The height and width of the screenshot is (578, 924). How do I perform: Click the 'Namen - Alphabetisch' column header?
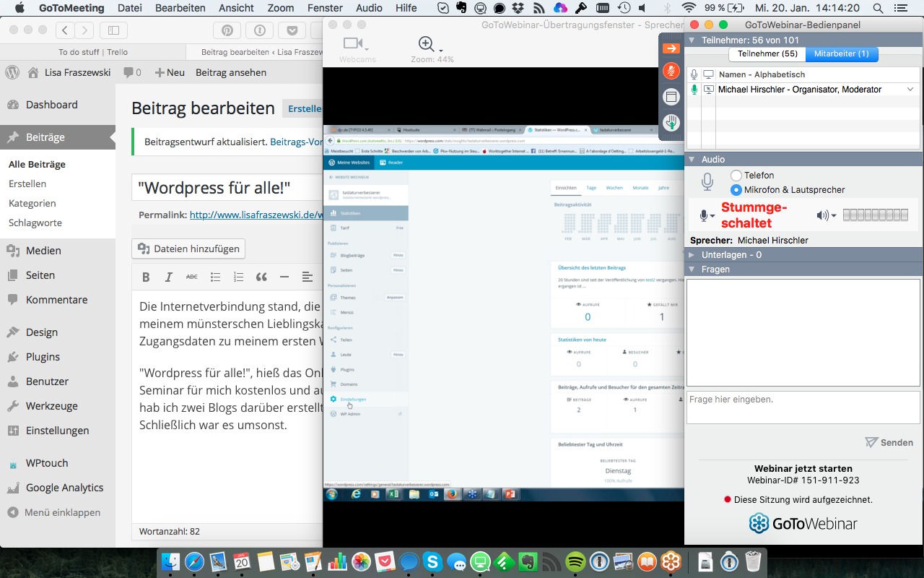tap(761, 74)
